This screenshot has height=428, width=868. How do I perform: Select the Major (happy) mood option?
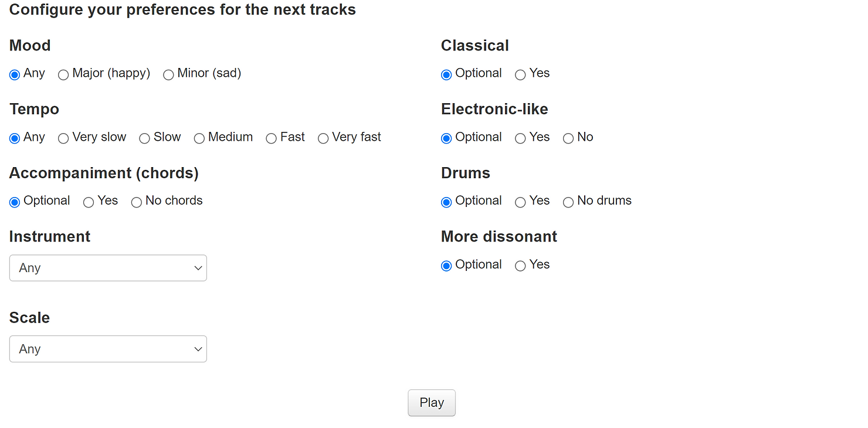pos(63,74)
